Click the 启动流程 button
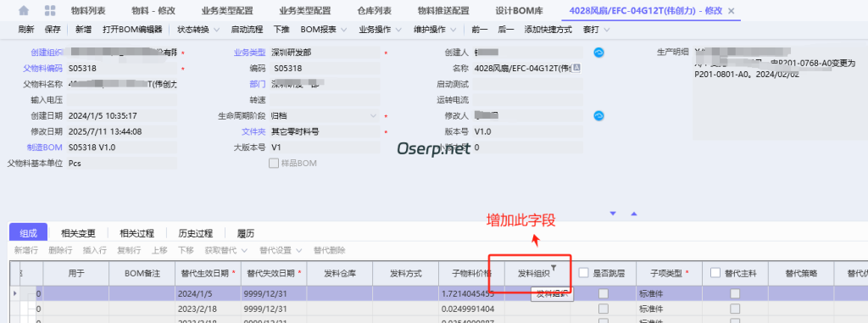Image resolution: width=868 pixels, height=323 pixels. [x=247, y=30]
